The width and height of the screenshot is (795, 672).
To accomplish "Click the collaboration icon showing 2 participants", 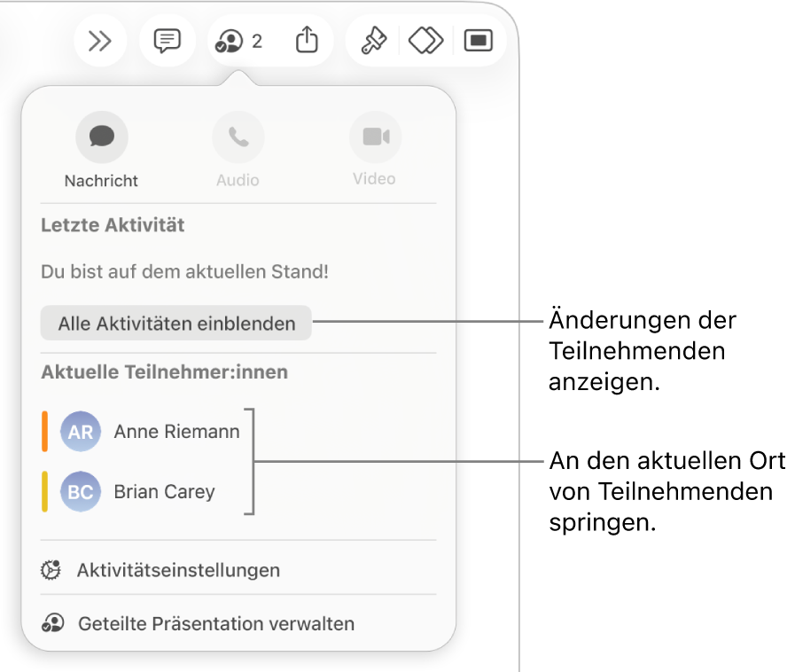I will pos(239,41).
